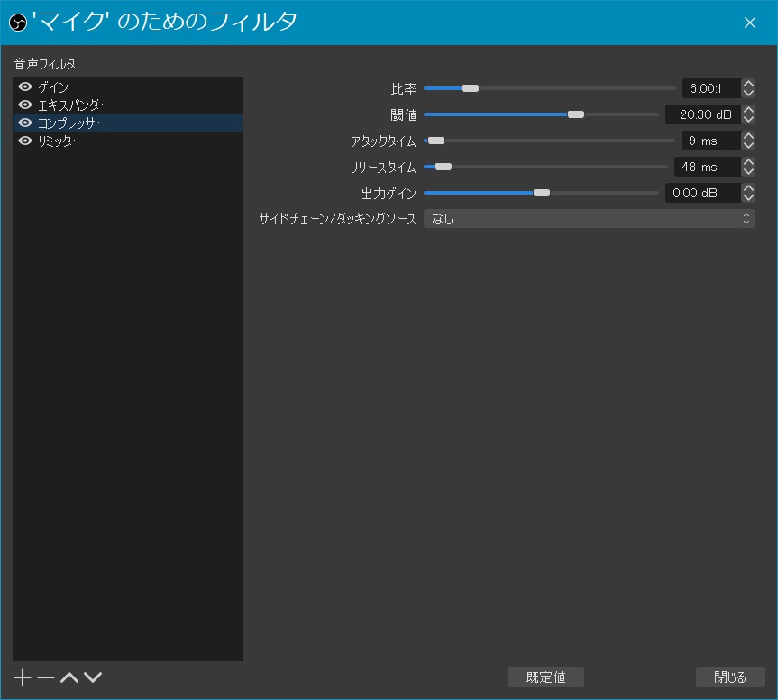Viewport: 778px width, 700px height.
Task: Click the 既定値 button
Action: pyautogui.click(x=545, y=677)
